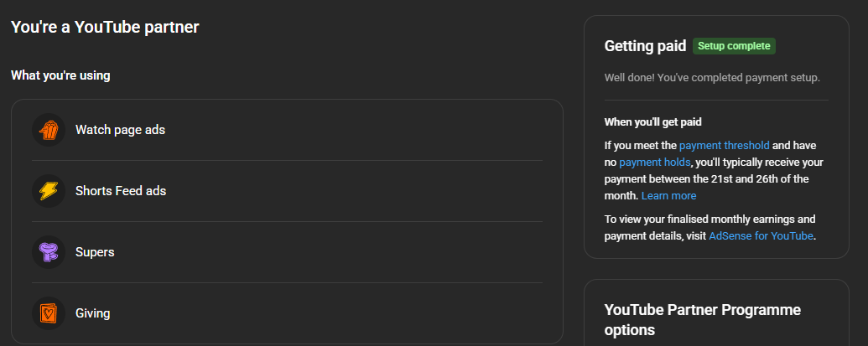The height and width of the screenshot is (346, 868).
Task: Open the Supers row label
Action: (x=95, y=252)
